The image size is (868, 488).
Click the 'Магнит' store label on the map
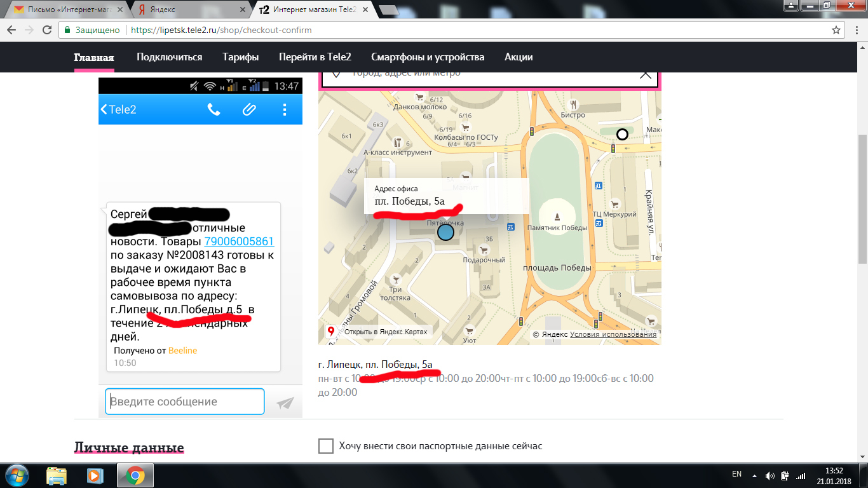466,187
